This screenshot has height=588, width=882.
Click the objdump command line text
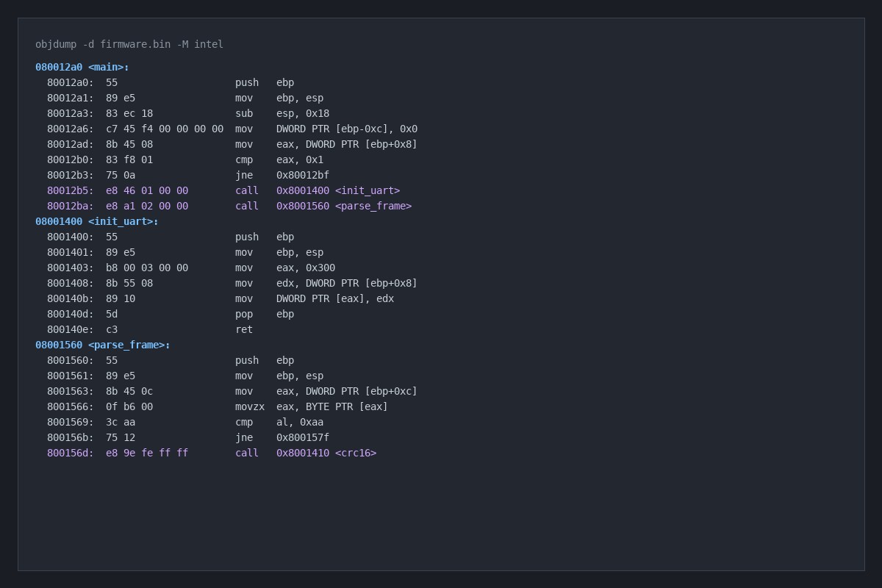tap(129, 44)
